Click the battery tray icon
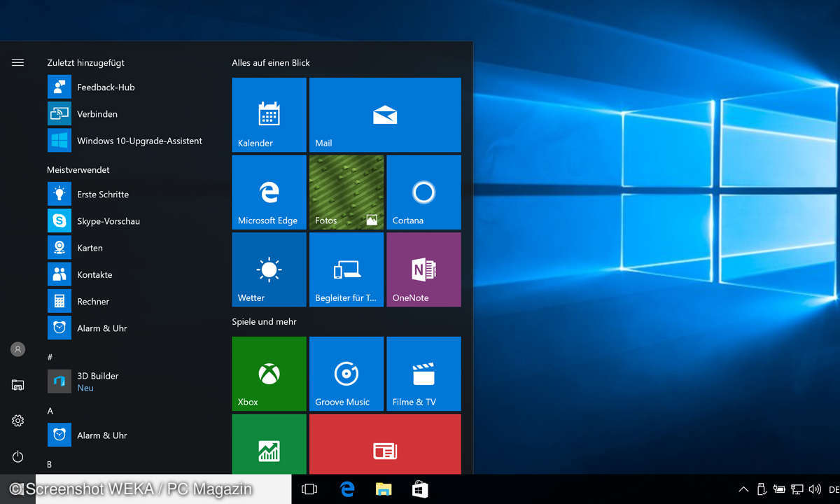840x504 pixels. click(779, 489)
